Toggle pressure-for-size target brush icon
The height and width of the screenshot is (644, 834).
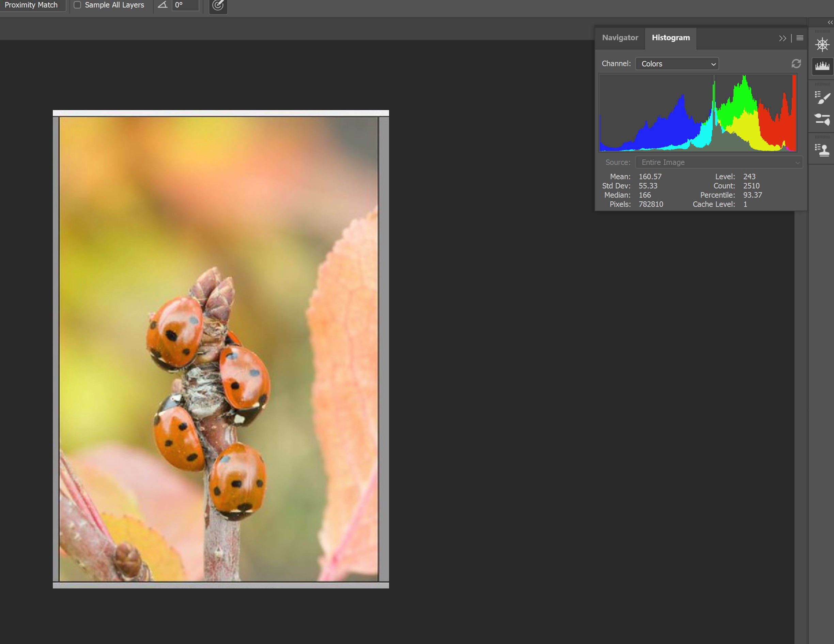[218, 5]
